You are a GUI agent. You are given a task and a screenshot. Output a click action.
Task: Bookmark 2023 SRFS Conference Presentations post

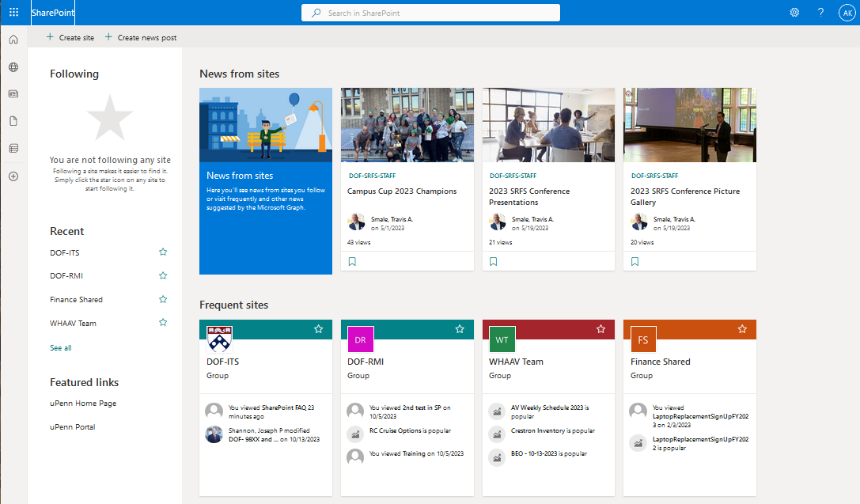494,262
